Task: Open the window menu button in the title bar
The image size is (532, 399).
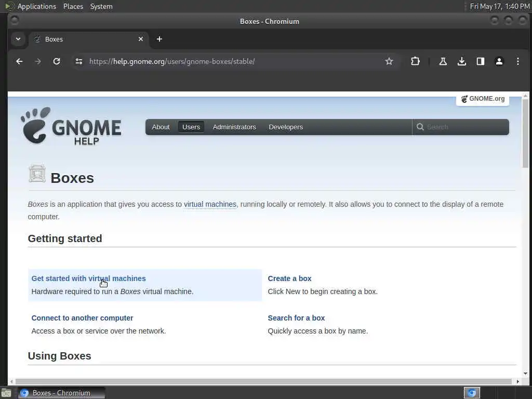Action: click(15, 20)
